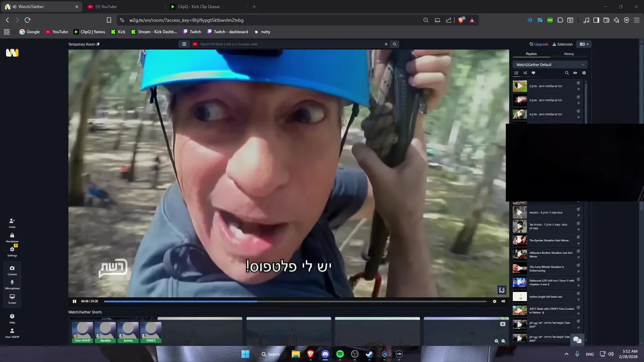Viewport: 644px width, 362px height.
Task: Toggle Screen sharing in sidebar
Action: click(12, 299)
